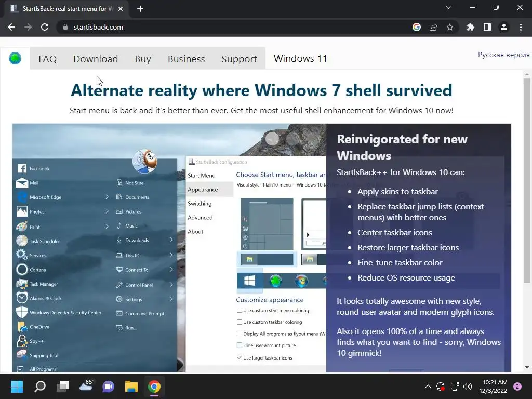Image resolution: width=532 pixels, height=399 pixels.
Task: Click Facebook icon in screenshot start menu
Action: point(22,169)
